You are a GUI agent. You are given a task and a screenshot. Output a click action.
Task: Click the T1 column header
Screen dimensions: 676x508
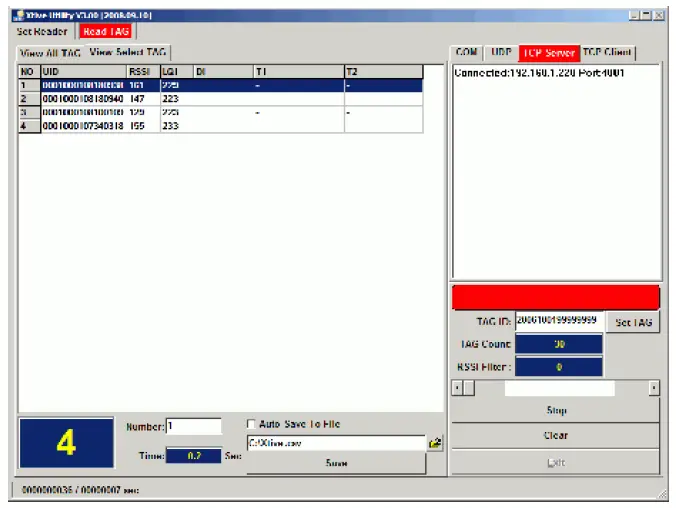pyautogui.click(x=299, y=72)
